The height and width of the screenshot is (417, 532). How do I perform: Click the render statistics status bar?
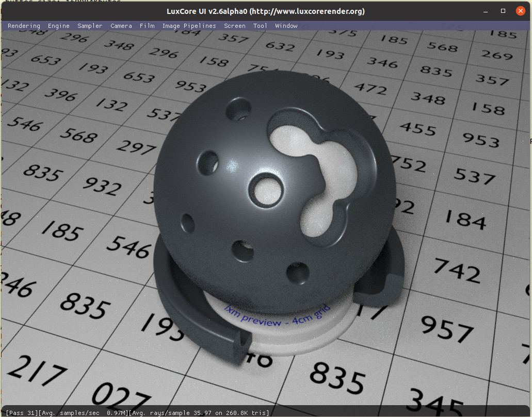click(x=137, y=412)
